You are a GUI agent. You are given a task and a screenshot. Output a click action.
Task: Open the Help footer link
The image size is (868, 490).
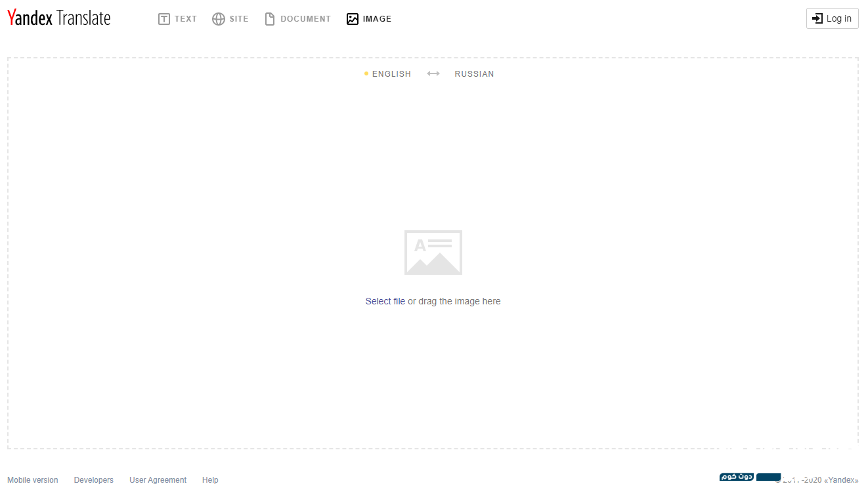(210, 480)
